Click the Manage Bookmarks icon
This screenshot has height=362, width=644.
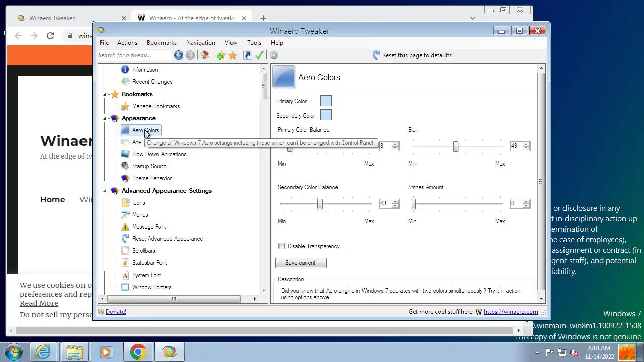[x=125, y=106]
